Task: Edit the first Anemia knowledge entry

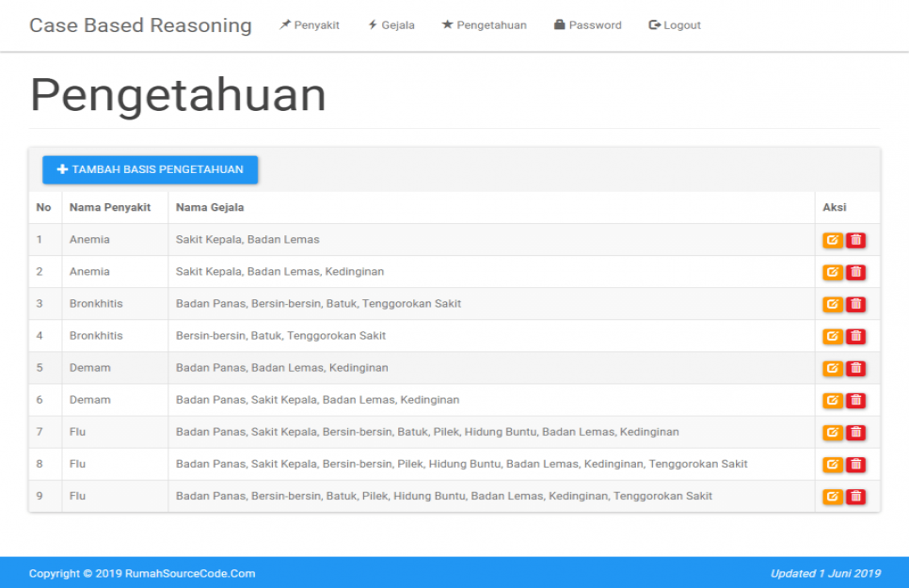Action: click(x=833, y=239)
